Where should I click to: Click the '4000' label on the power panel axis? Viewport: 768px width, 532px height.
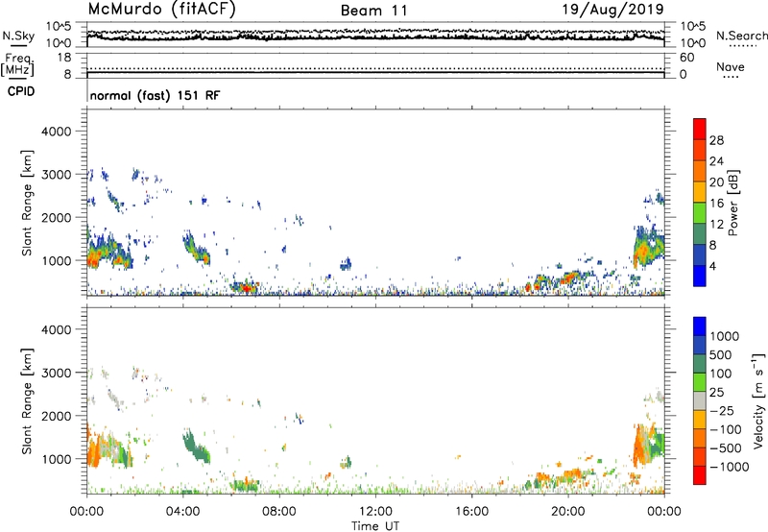[56, 132]
